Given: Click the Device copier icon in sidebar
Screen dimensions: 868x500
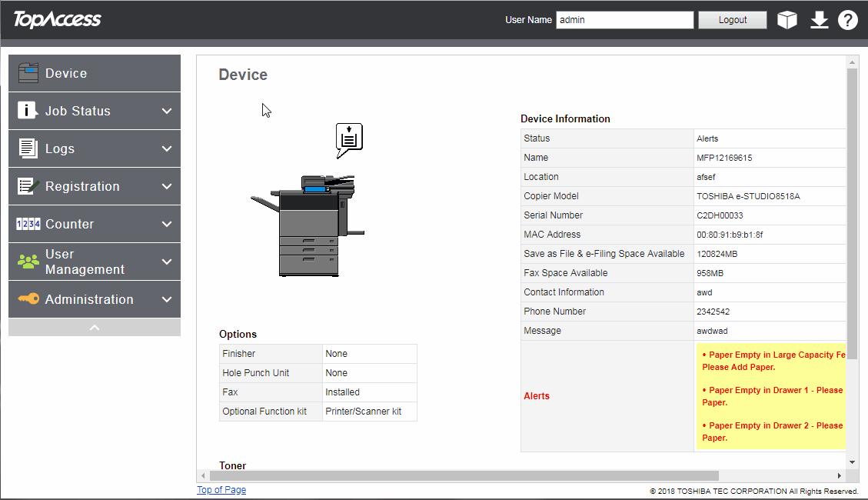Looking at the screenshot, I should (28, 73).
